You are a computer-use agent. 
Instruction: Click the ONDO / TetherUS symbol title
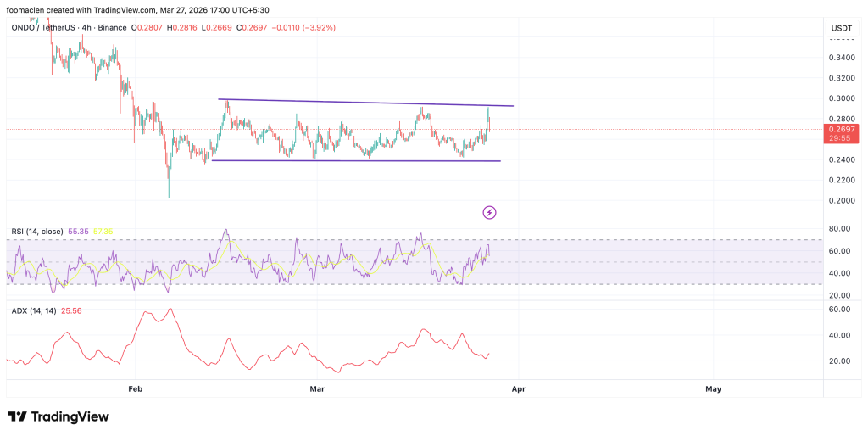click(39, 27)
